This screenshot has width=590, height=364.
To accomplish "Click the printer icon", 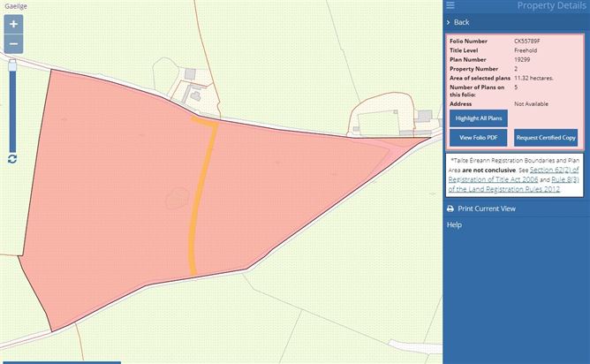I will tap(450, 209).
